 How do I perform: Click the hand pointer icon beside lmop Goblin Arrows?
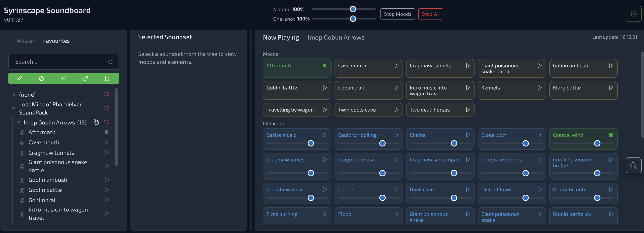pos(96,122)
